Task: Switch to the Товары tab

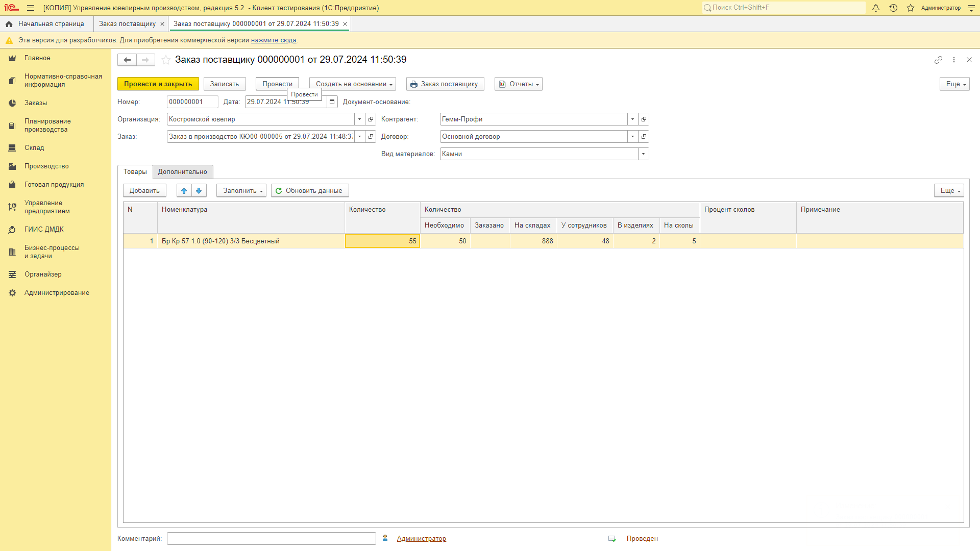Action: [x=135, y=172]
